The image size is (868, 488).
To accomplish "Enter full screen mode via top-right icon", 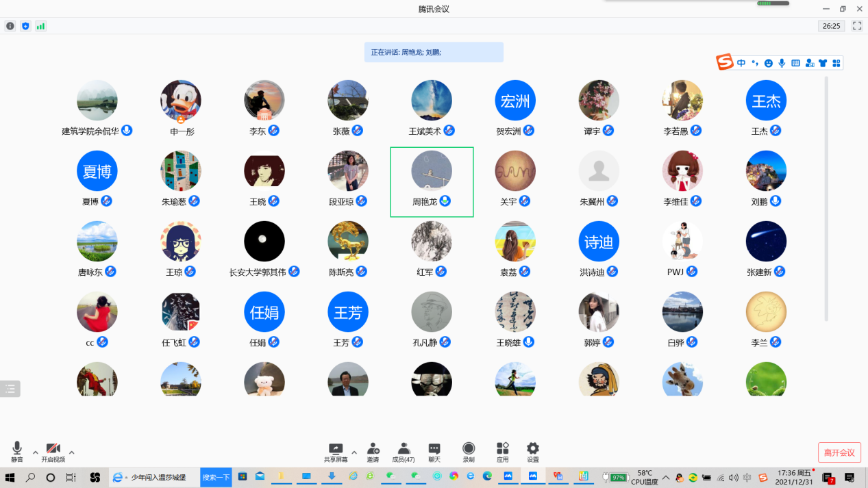I will pos(857,26).
